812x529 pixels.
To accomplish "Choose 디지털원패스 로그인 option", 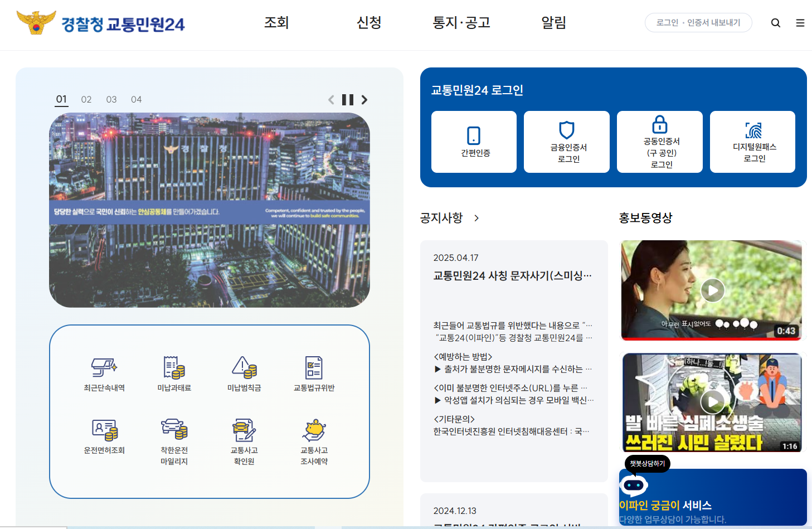I will pos(753,142).
